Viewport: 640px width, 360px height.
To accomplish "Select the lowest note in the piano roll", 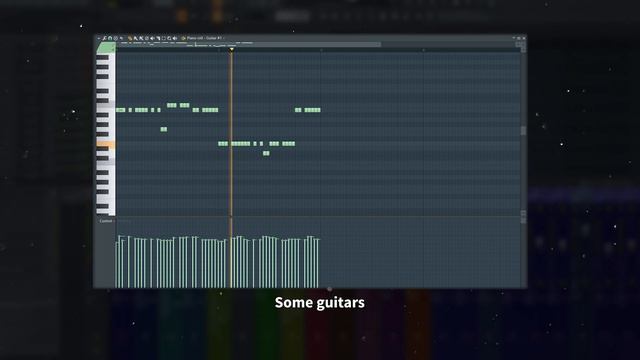I will tap(266, 153).
